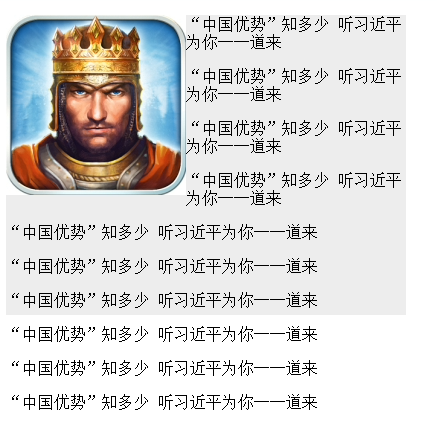Screen dimensions: 437x422
Task: Click the second “中国优势” paragraph beside the king image
Action: click(294, 85)
